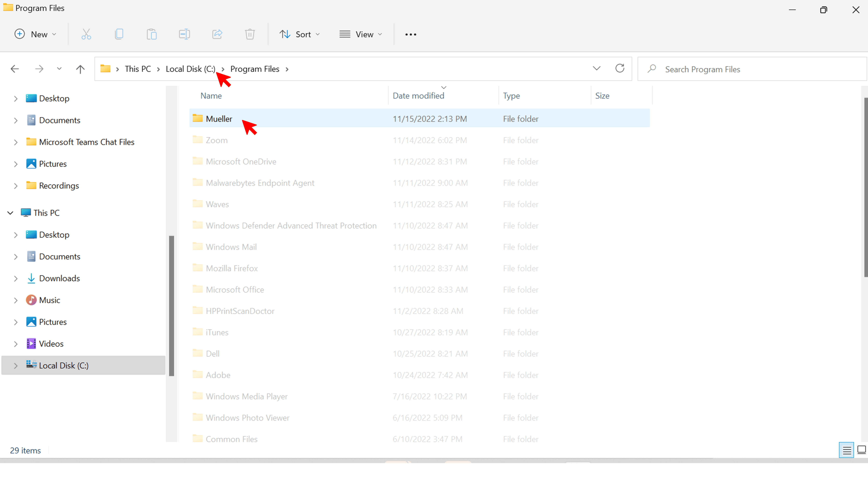Click the Recordings folder icon in sidebar
The height and width of the screenshot is (489, 868).
click(x=31, y=185)
